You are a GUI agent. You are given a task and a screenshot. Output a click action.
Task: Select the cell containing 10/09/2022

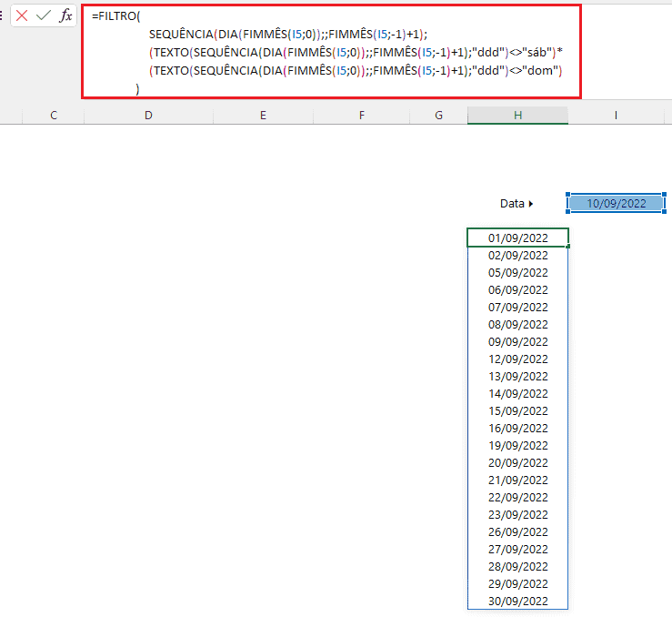(x=616, y=203)
